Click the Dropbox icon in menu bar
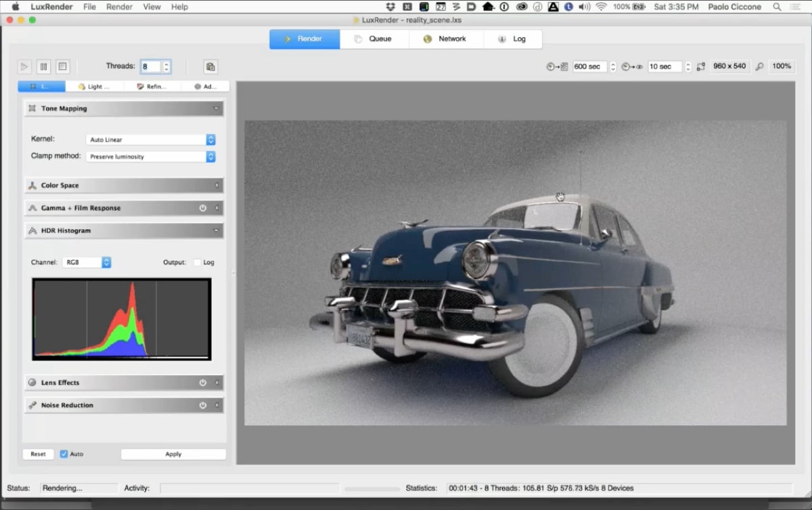Image resolution: width=812 pixels, height=510 pixels. coord(390,7)
